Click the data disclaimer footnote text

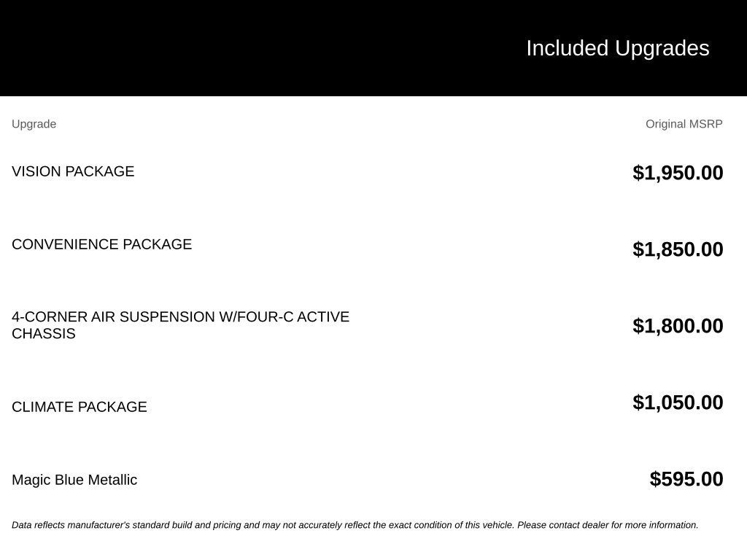point(355,525)
